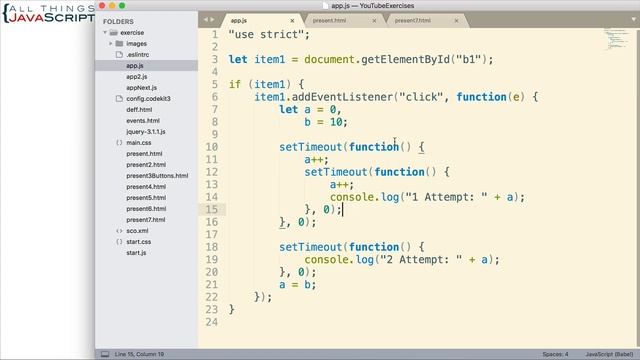
Task: Open events.html in sidebar
Action: click(143, 120)
